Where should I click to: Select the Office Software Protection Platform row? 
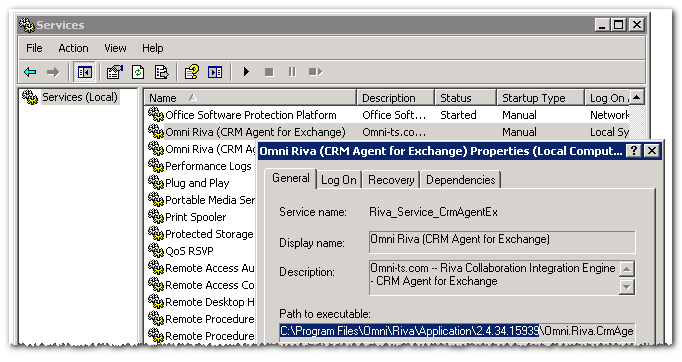click(388, 115)
